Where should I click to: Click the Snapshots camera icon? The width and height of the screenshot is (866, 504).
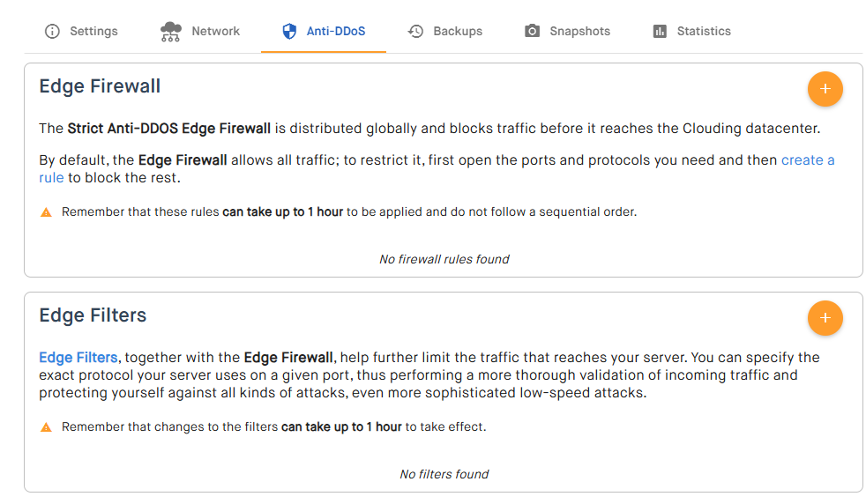tap(532, 31)
